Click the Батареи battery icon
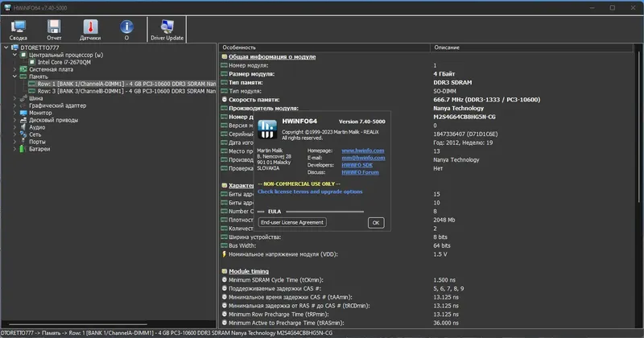This screenshot has height=338, width=644. pos(23,149)
